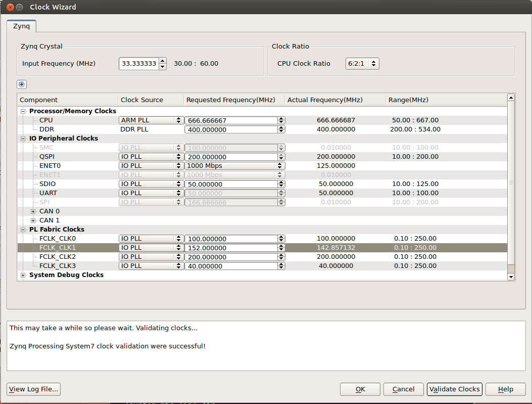Click the DDR requested frequency field

231,129
